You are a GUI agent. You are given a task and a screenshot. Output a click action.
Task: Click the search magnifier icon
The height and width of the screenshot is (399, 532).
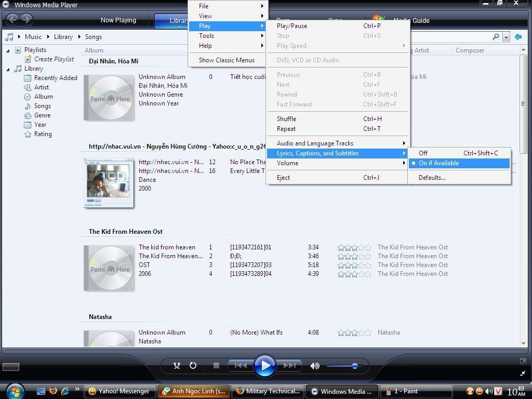pyautogui.click(x=496, y=37)
